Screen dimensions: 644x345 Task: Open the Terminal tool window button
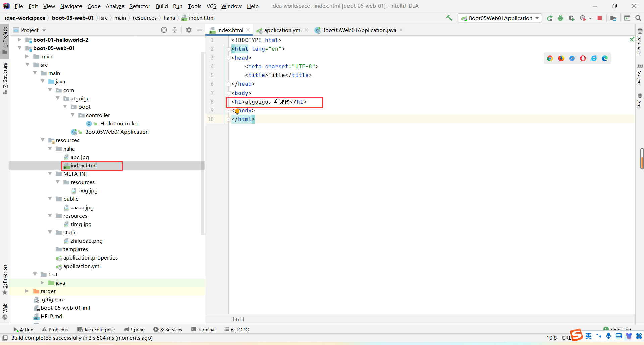203,330
